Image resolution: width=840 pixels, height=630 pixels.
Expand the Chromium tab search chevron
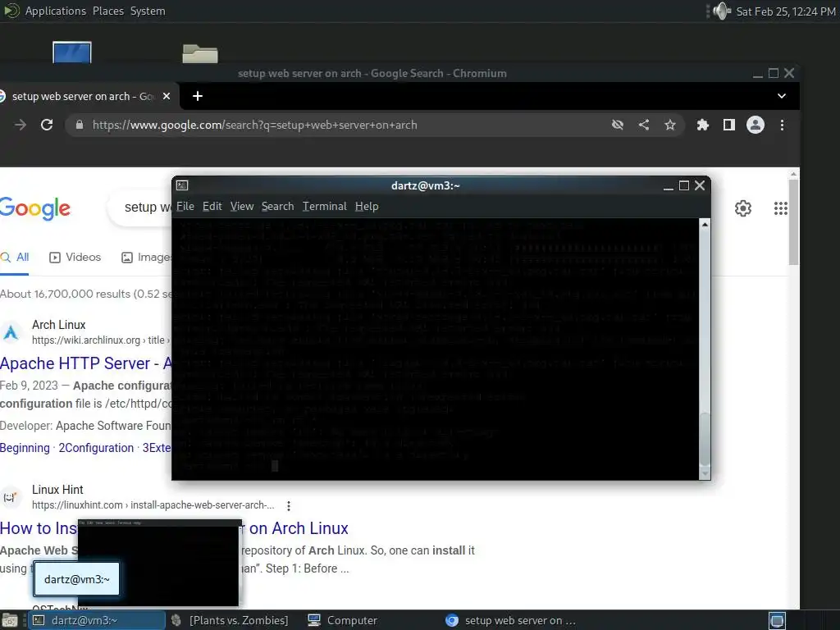click(x=782, y=96)
